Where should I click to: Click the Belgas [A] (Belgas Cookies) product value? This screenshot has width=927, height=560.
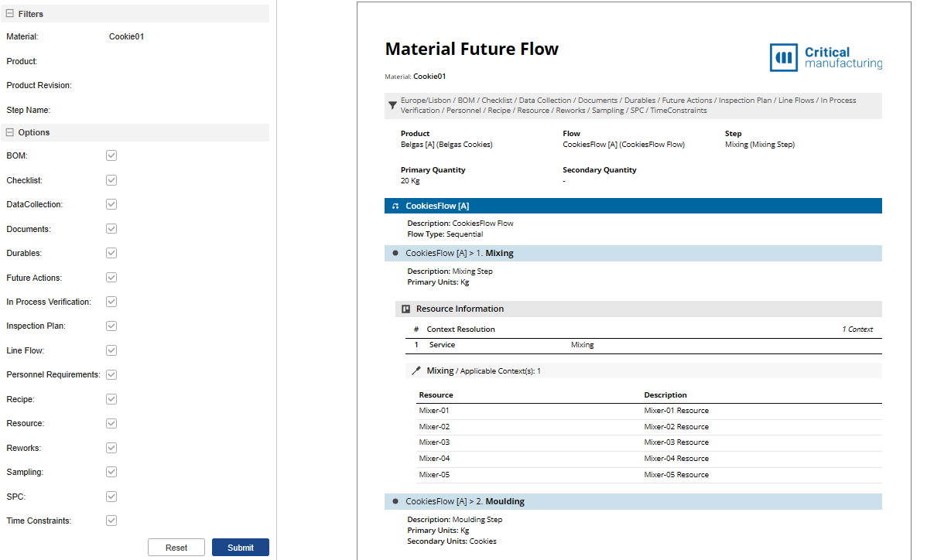(x=446, y=145)
